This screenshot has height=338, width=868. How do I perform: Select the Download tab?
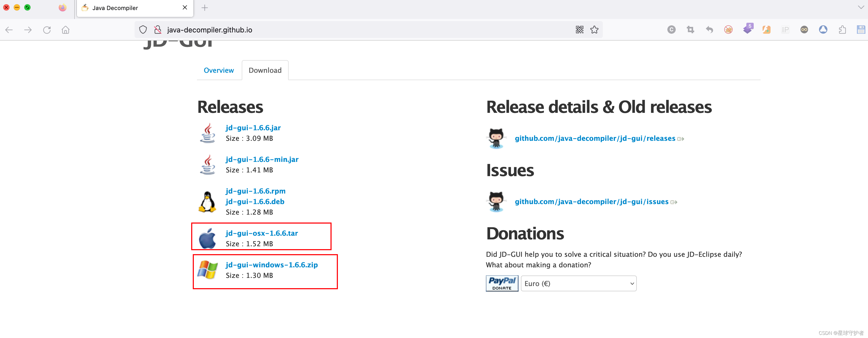pyautogui.click(x=265, y=70)
